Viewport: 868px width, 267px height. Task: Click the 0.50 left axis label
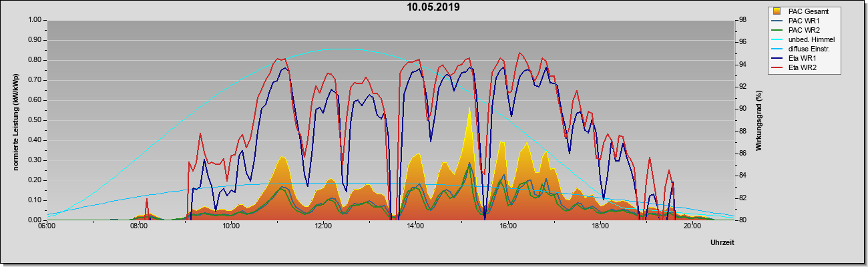click(33, 120)
